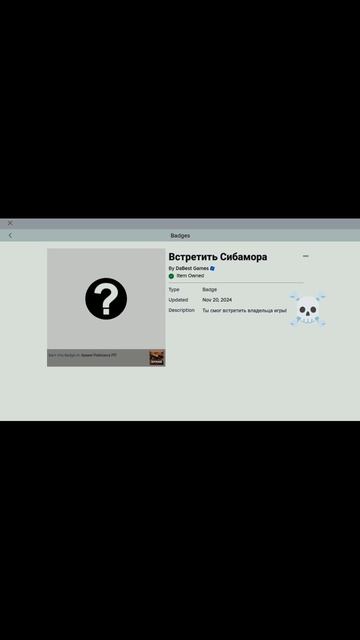
Task: Click the green Item Owned checkmark icon
Action: pyautogui.click(x=171, y=276)
